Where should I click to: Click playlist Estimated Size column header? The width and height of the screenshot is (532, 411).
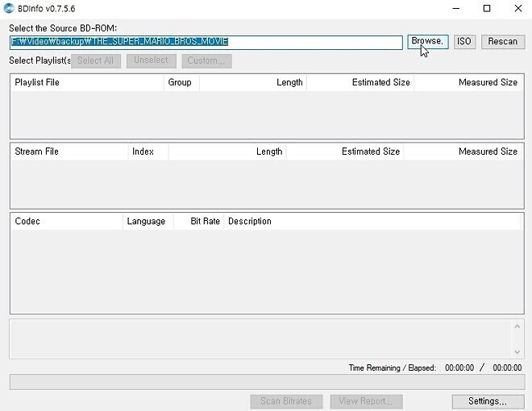tap(360, 82)
